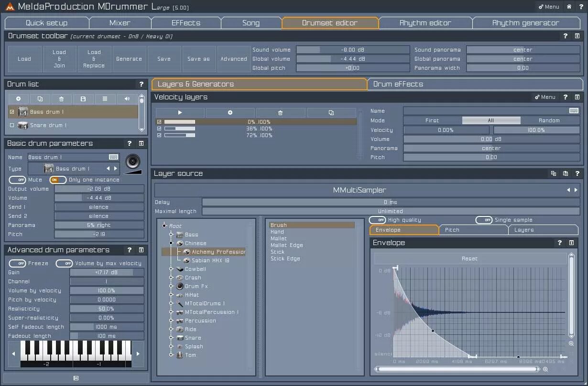Expand the Snare folder in tree
Viewport: 588px width, 386px height.
click(x=171, y=338)
